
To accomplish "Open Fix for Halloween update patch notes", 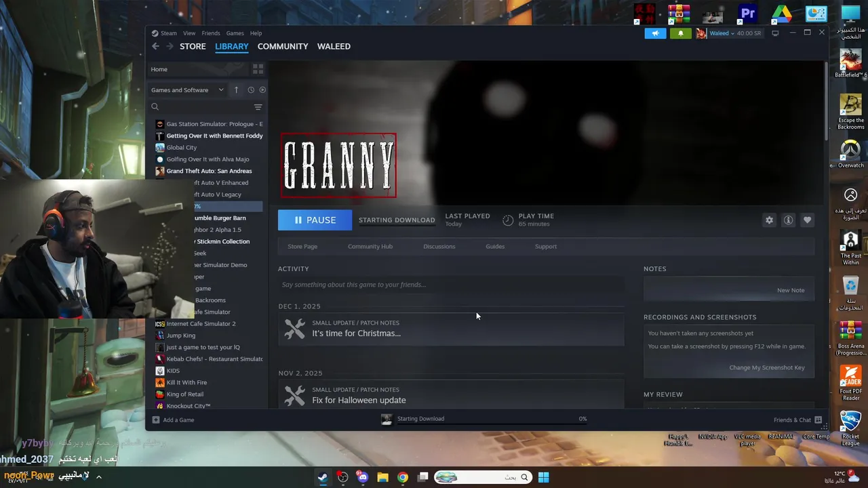I will click(x=451, y=395).
